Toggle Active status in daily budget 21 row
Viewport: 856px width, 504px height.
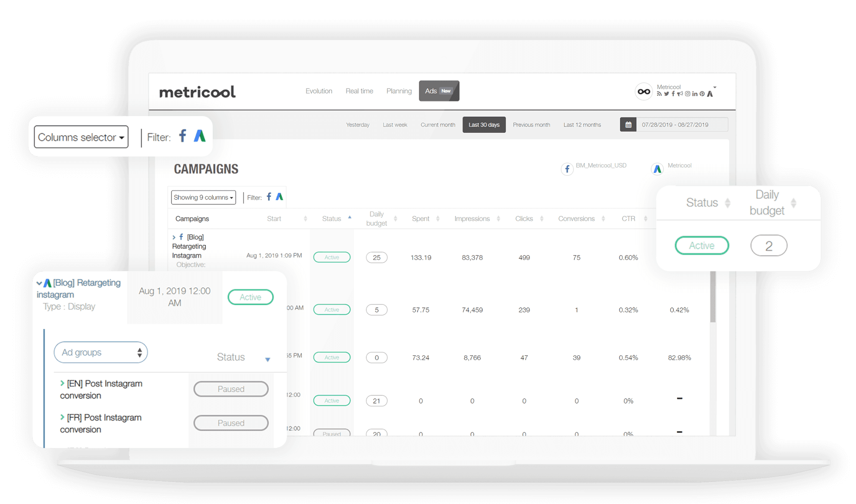click(x=332, y=400)
